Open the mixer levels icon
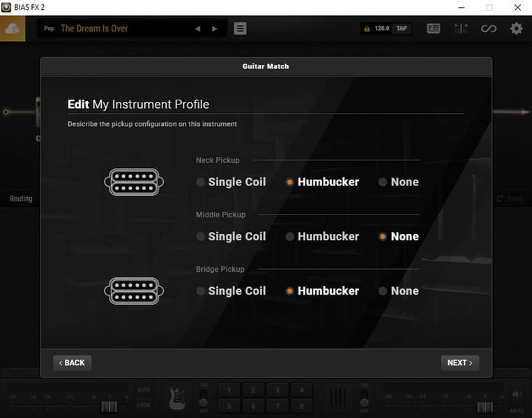The image size is (532, 418). point(461,29)
